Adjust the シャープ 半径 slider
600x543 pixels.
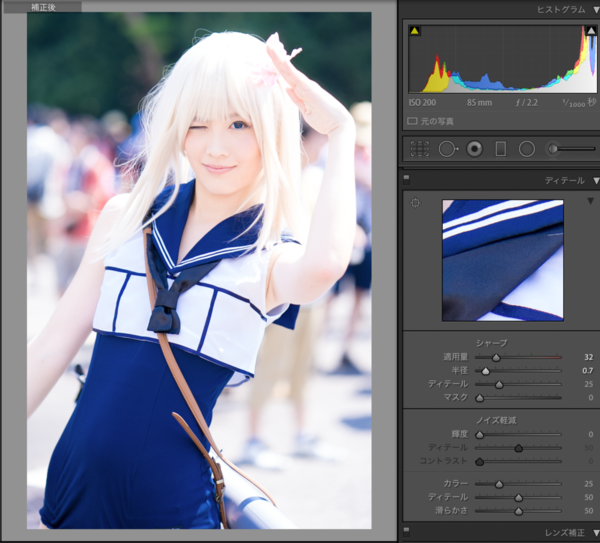tap(485, 371)
